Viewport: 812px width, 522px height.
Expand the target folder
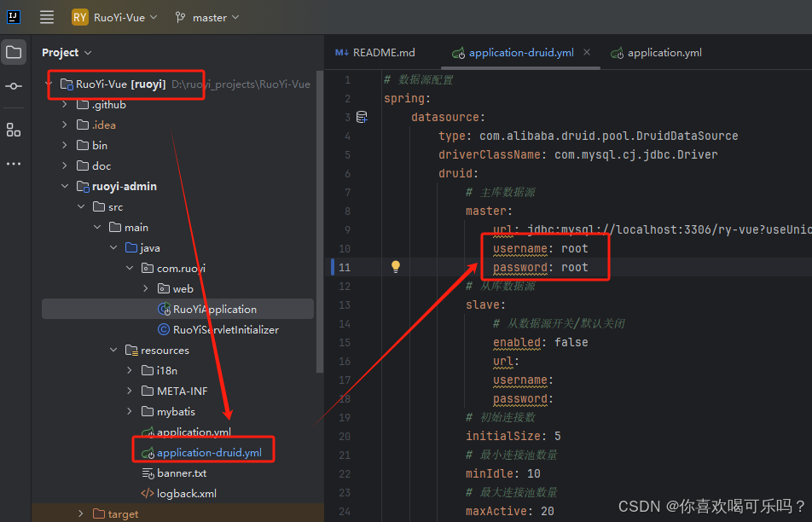point(80,513)
